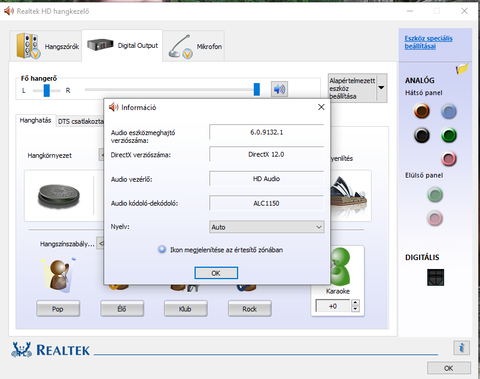This screenshot has height=379, width=480.
Task: Click the digital optical output connector icon
Action: (x=435, y=277)
